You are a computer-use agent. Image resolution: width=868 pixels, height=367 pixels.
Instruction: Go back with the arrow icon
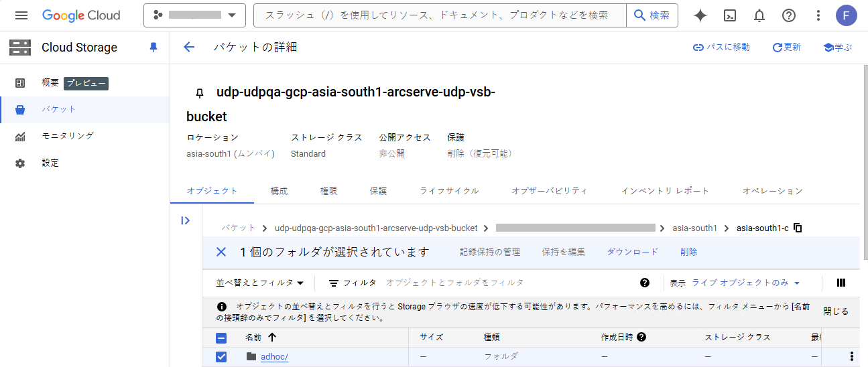189,47
